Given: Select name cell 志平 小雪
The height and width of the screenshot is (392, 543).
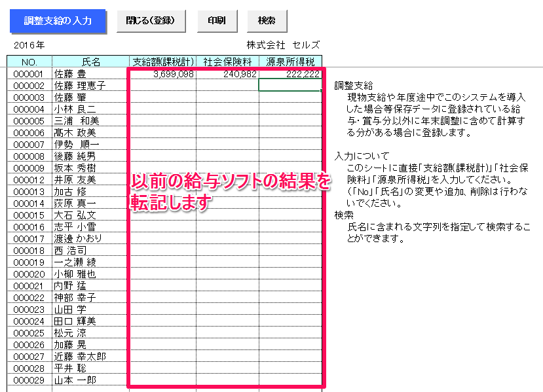Looking at the screenshot, I should (91, 226).
